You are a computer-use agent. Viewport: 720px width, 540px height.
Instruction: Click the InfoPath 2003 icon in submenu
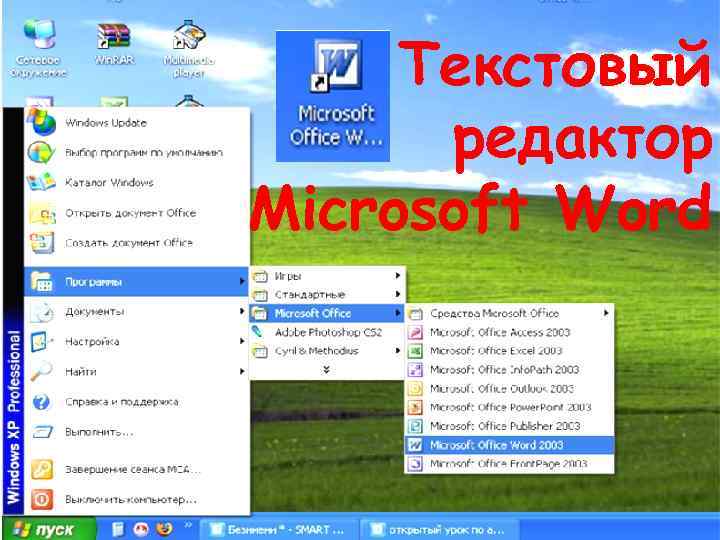[415, 370]
